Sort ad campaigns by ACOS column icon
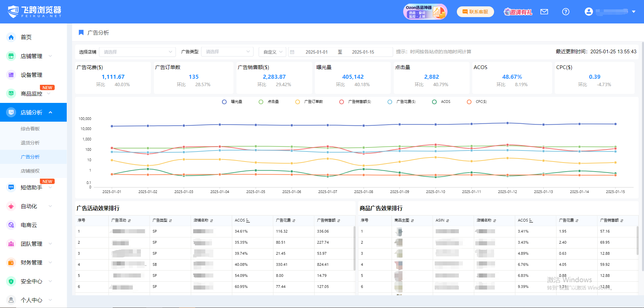This screenshot has height=308, width=644. point(248,221)
